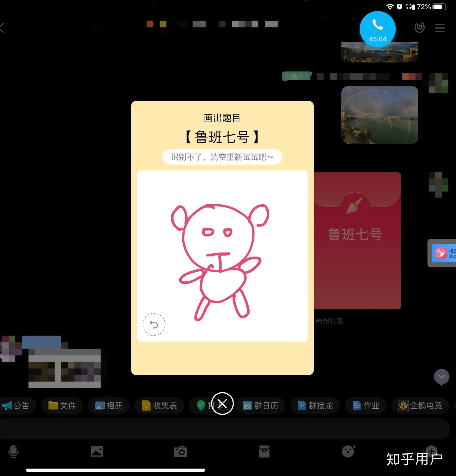Tap the battery indicator in status bar
456x476 pixels.
pos(440,7)
